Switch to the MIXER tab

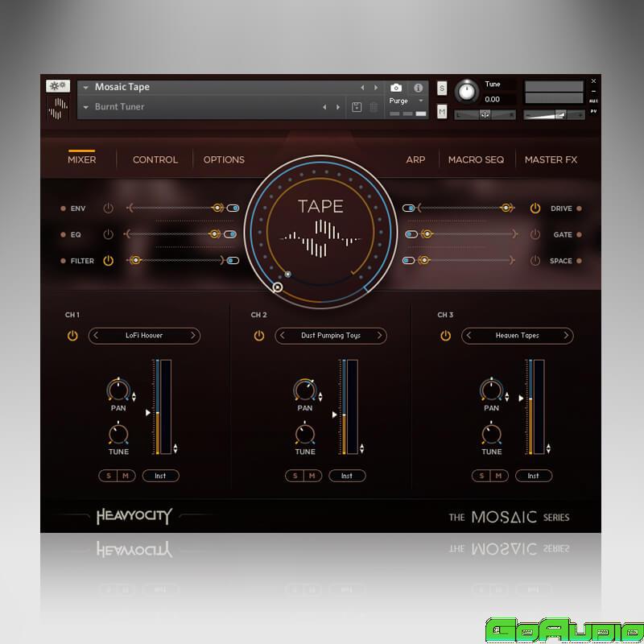pyautogui.click(x=82, y=159)
